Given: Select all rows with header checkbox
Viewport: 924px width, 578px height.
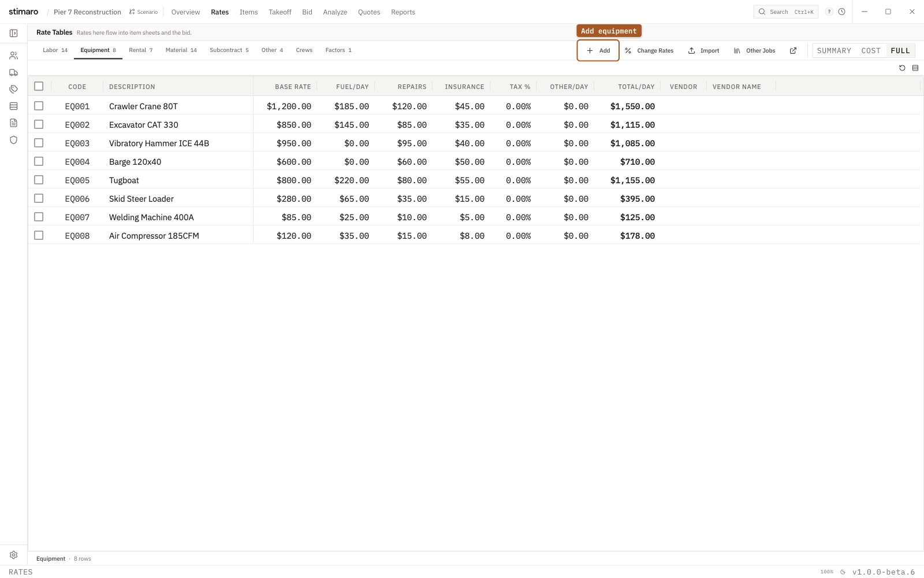Looking at the screenshot, I should 39,86.
